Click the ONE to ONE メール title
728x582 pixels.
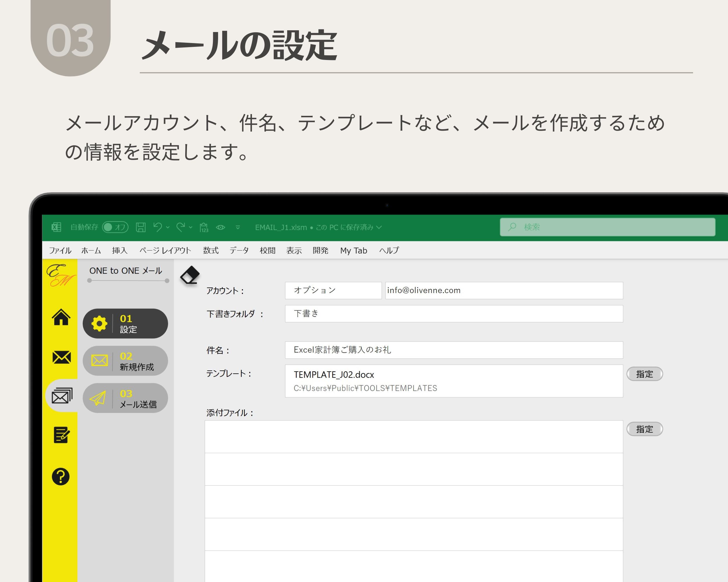pos(126,271)
